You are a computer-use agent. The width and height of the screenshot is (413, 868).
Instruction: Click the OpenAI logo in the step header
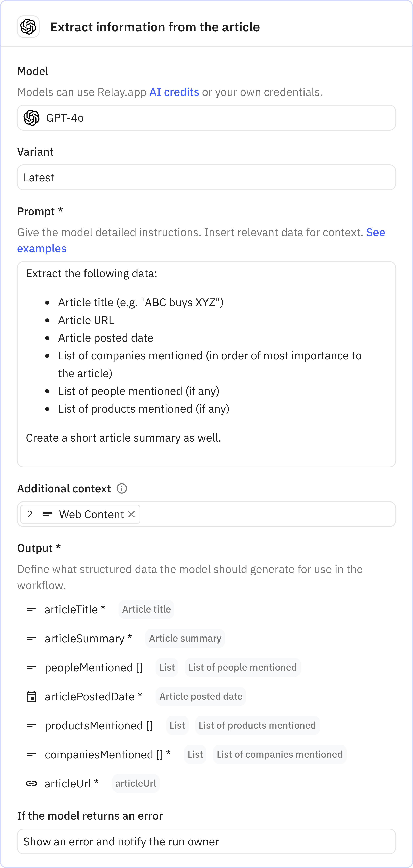[28, 27]
